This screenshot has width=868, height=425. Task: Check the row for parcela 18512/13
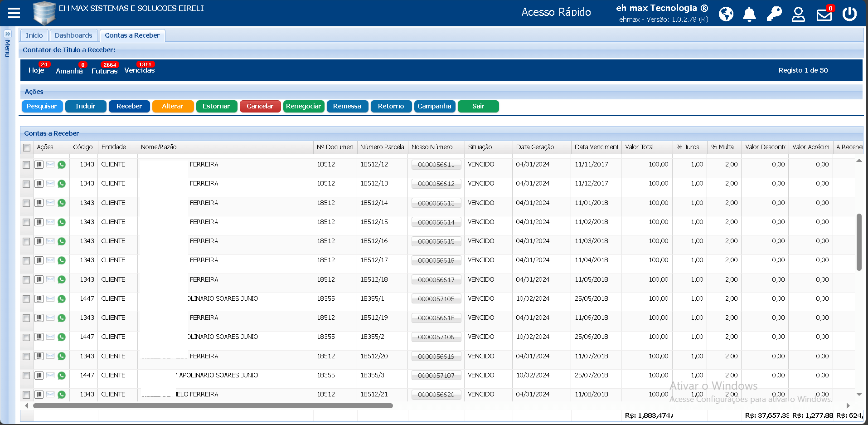(26, 184)
